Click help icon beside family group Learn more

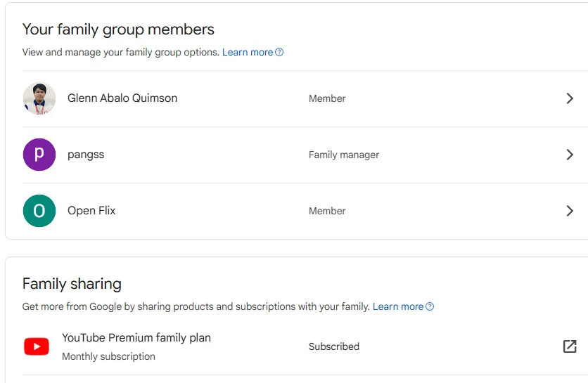click(x=279, y=52)
